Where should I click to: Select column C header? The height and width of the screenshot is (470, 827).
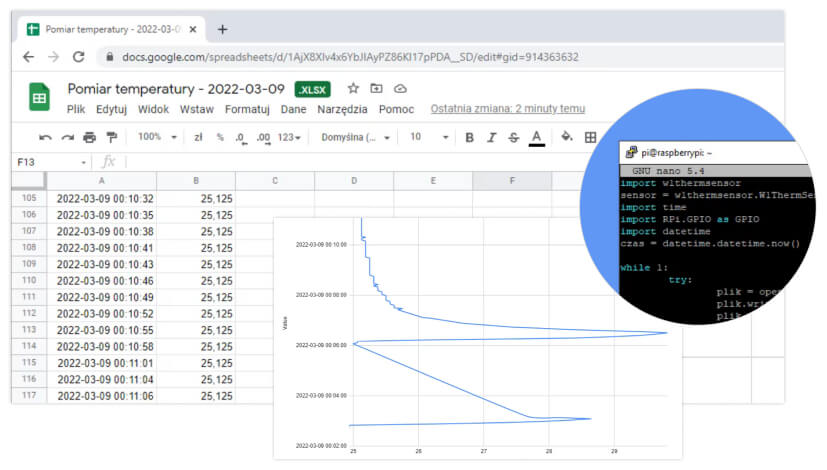[x=275, y=180]
